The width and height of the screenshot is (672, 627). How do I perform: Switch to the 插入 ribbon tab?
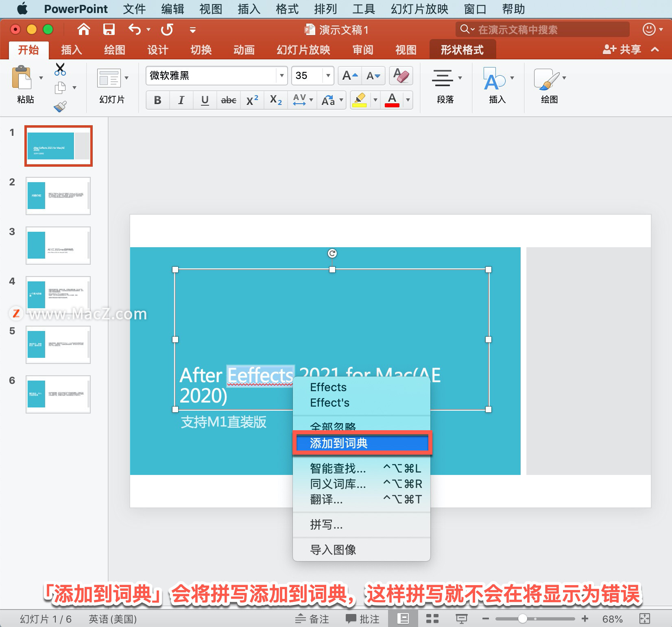pyautogui.click(x=72, y=50)
